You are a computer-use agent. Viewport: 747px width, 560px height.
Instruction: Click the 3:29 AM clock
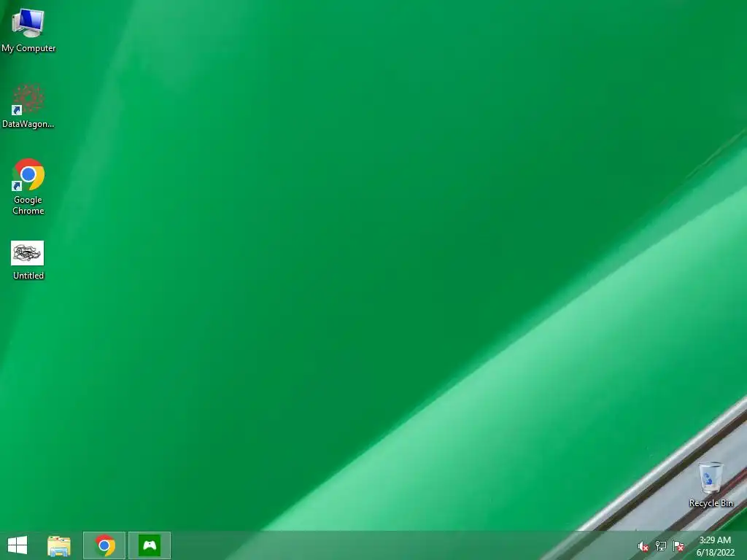click(x=715, y=540)
